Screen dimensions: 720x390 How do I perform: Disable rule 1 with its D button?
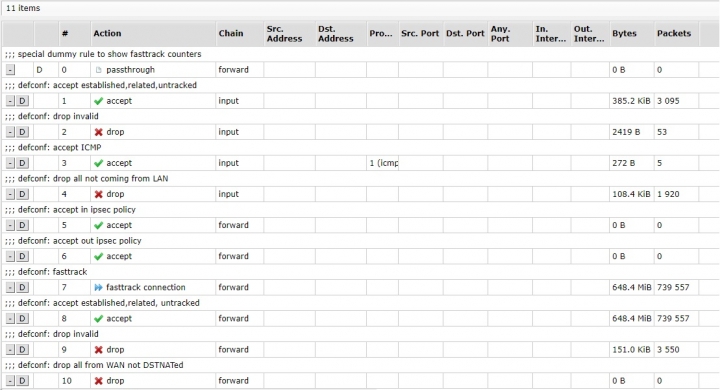pos(22,101)
